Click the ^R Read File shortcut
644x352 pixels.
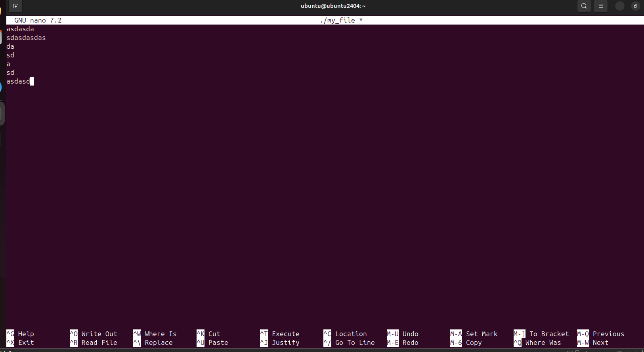[x=94, y=342]
